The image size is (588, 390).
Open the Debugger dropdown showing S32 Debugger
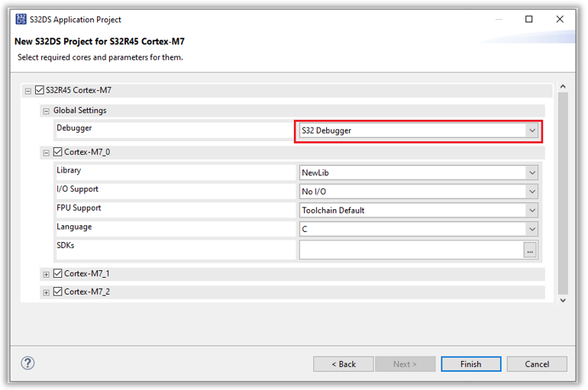pyautogui.click(x=418, y=131)
